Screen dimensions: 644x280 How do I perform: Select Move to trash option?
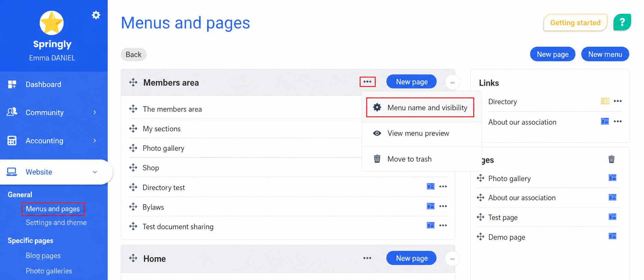coord(421,159)
